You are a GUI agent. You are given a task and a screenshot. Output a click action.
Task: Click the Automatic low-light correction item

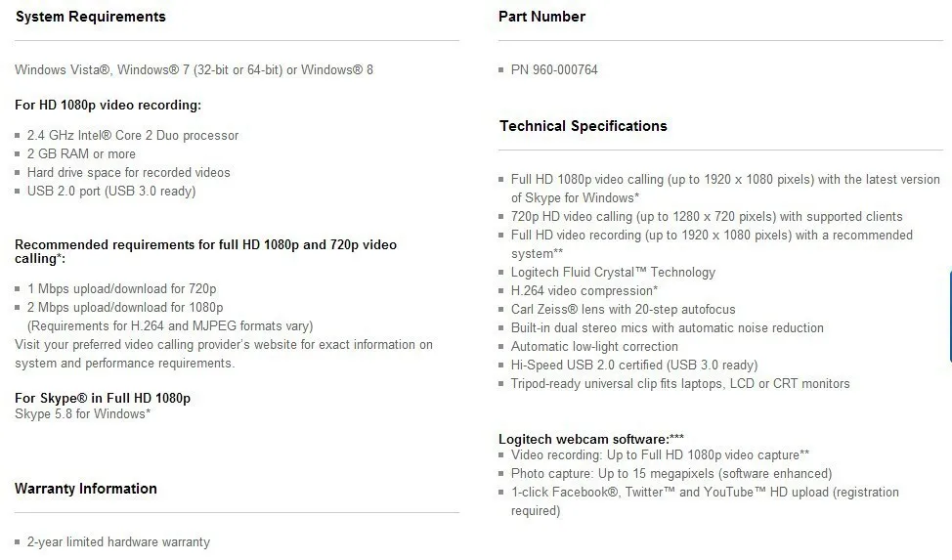click(594, 347)
